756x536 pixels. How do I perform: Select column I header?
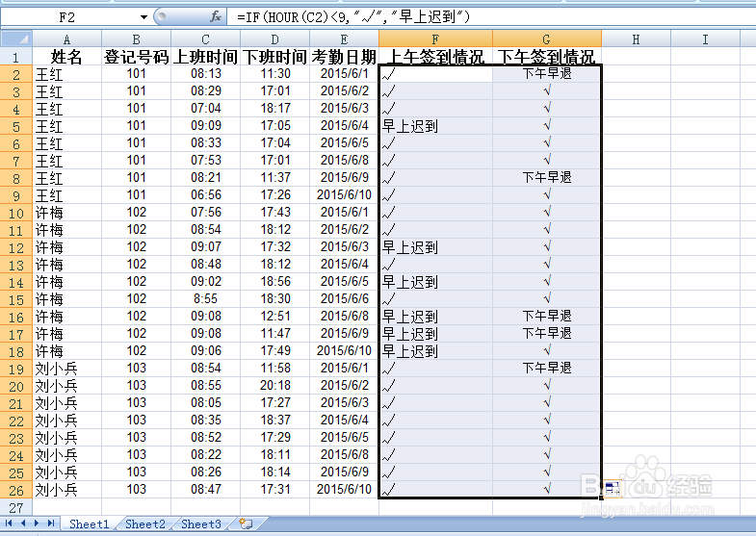[x=705, y=39]
